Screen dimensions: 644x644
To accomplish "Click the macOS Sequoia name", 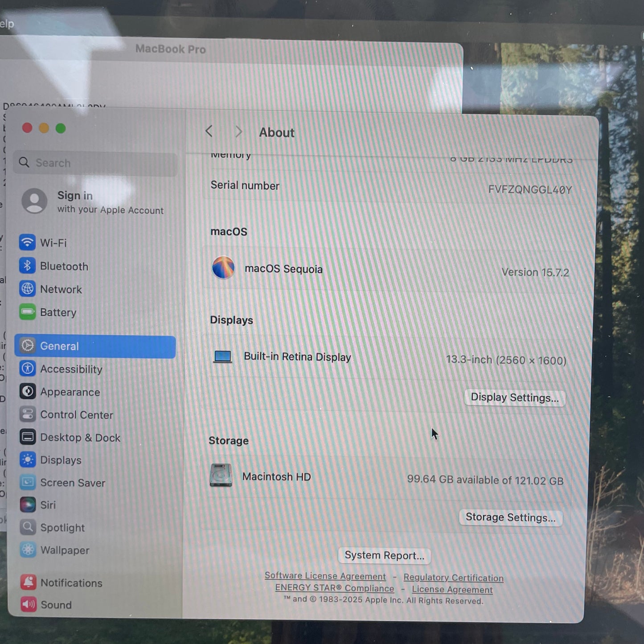I will [x=283, y=269].
